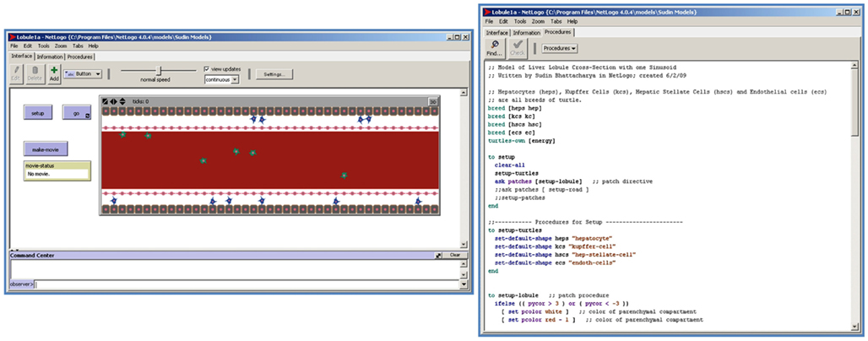
Task: Open the Edit menu in the right Procedures window
Action: tap(504, 21)
